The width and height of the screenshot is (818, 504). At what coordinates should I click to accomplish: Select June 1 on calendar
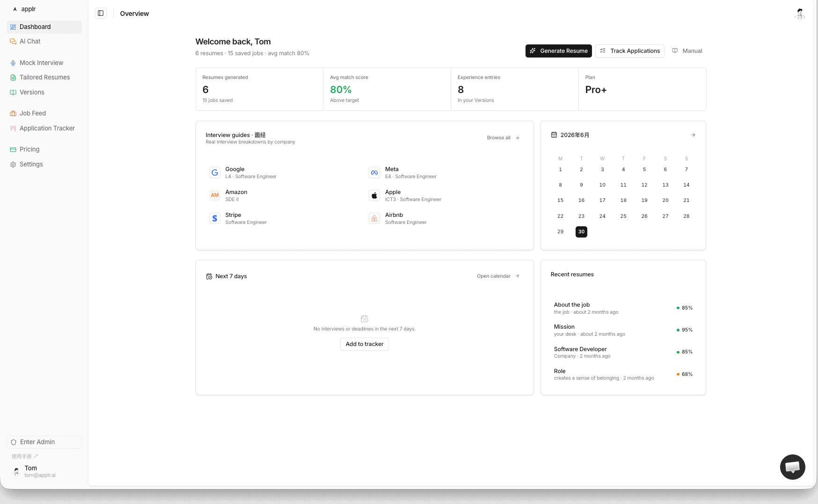[x=560, y=170]
